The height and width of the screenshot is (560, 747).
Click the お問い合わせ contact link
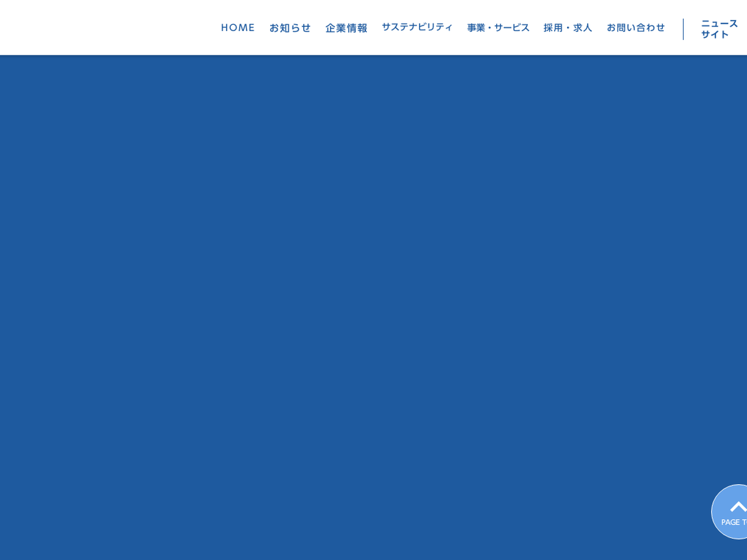[636, 28]
